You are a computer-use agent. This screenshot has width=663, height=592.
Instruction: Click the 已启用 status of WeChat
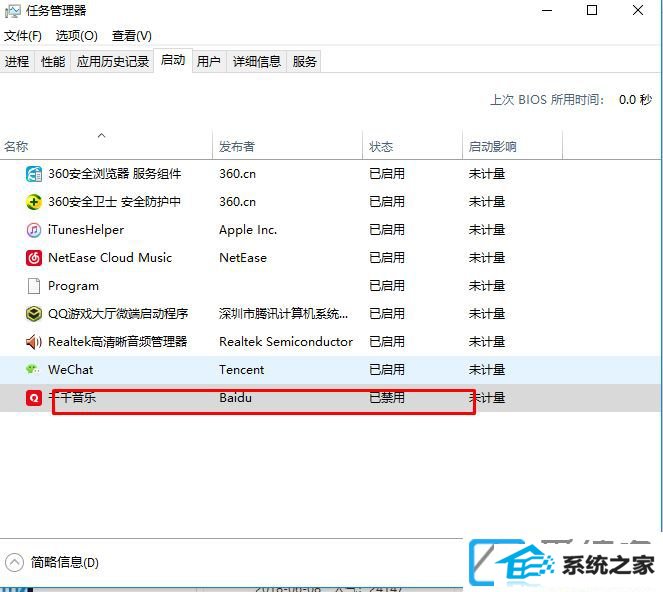(x=387, y=370)
